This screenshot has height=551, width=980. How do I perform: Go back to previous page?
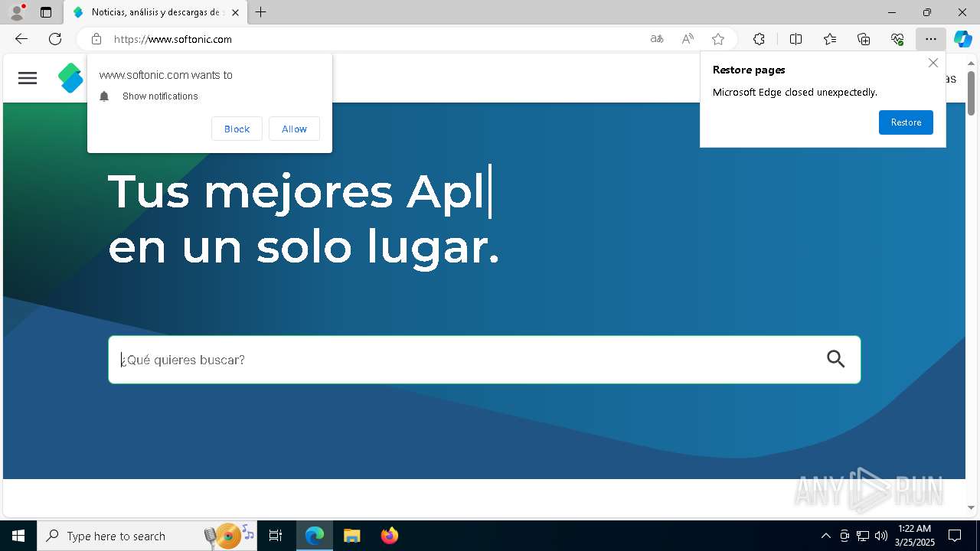pyautogui.click(x=21, y=39)
